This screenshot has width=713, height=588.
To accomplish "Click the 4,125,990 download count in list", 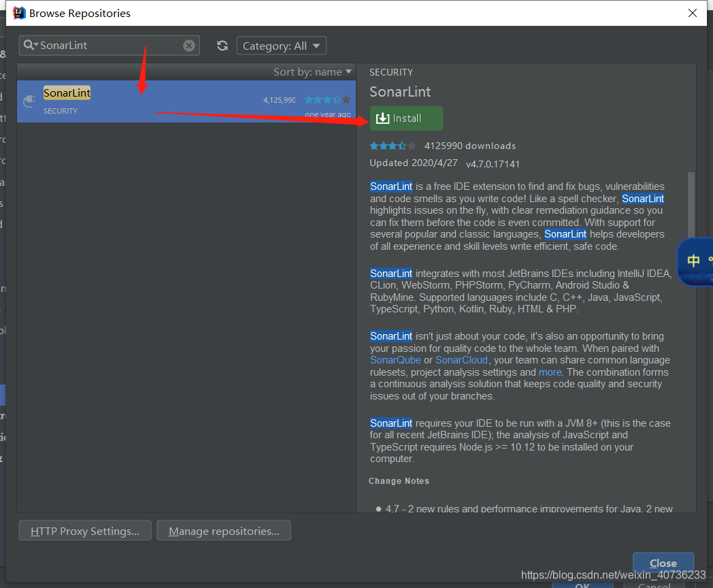I will coord(279,100).
